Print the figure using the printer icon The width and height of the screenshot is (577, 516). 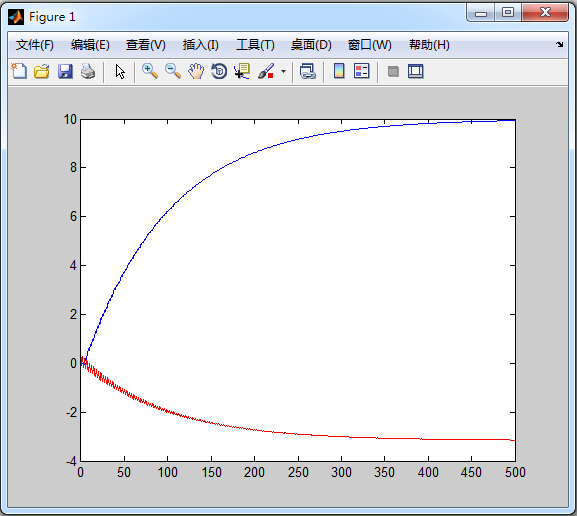point(88,71)
